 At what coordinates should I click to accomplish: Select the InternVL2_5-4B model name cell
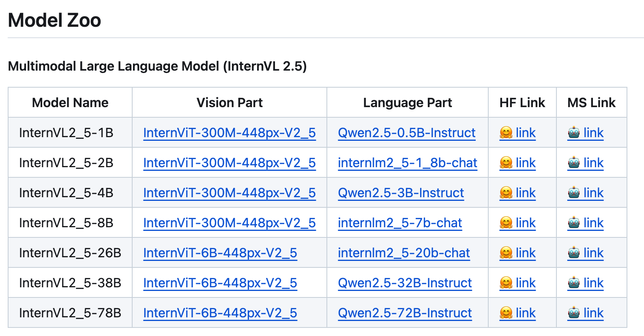[70, 193]
